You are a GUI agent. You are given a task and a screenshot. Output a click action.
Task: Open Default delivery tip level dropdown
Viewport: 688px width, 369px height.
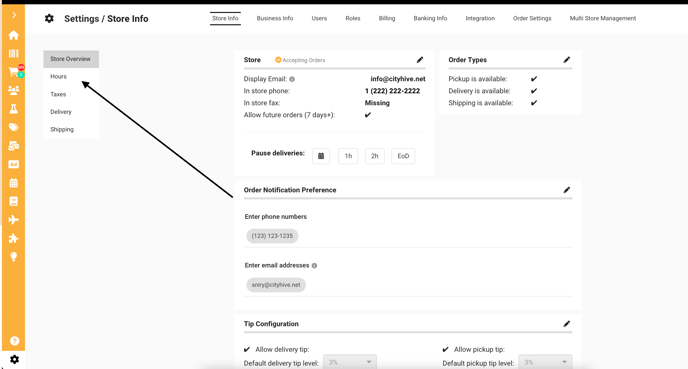pos(350,362)
